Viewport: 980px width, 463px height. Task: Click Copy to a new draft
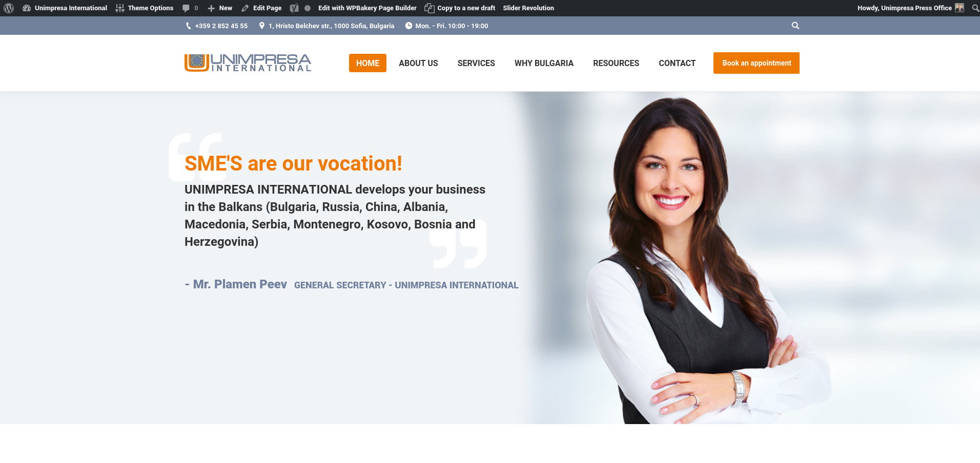(x=460, y=8)
